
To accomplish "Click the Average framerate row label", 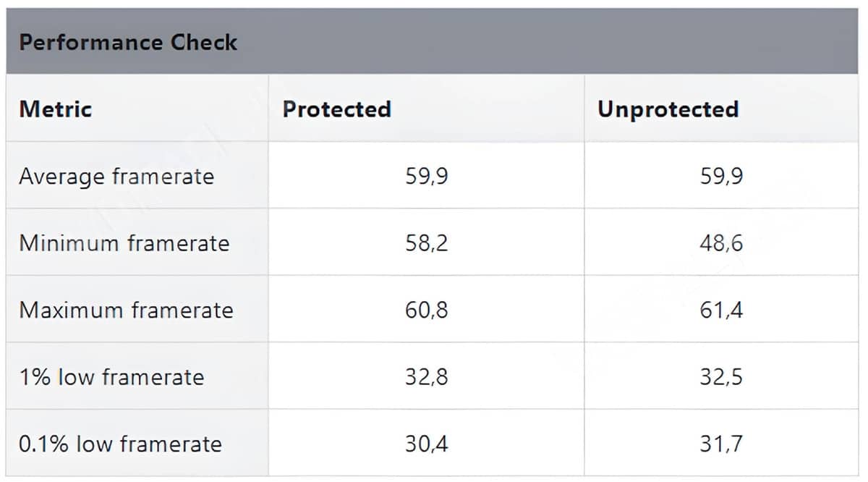I will [x=116, y=177].
